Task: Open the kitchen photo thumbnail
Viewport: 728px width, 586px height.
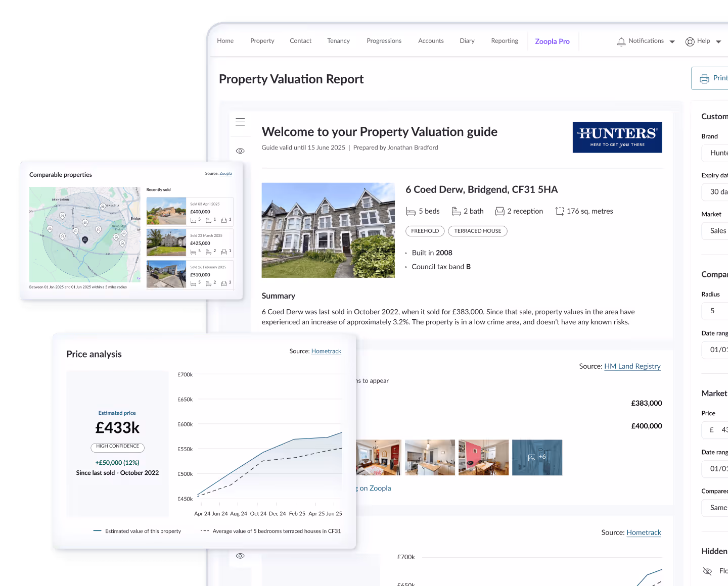Action: click(x=430, y=458)
